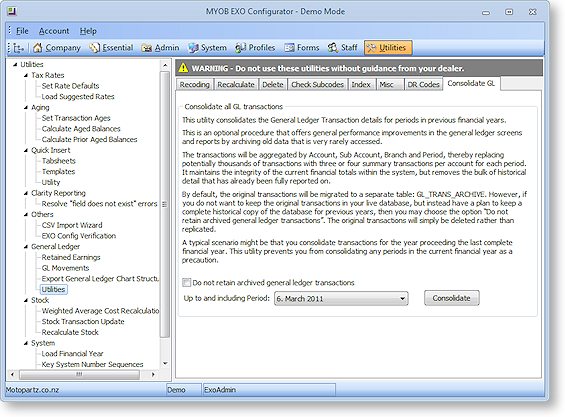Click the Essential toolbar icon
Image resolution: width=565 pixels, height=417 pixels.
pyautogui.click(x=94, y=48)
